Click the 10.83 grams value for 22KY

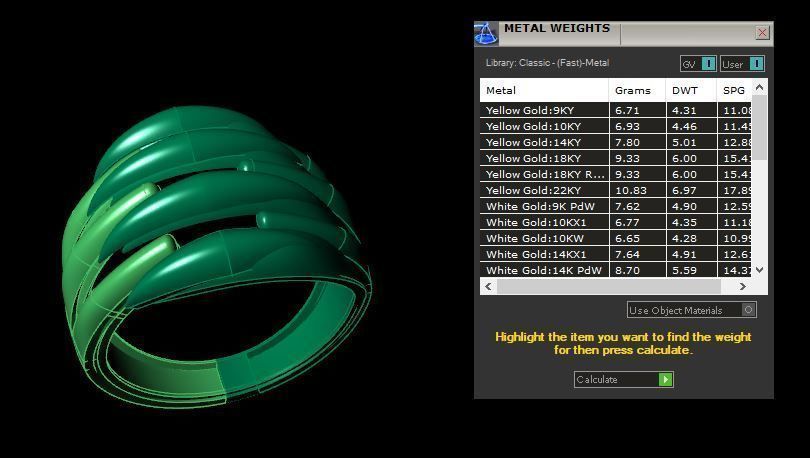coord(637,190)
